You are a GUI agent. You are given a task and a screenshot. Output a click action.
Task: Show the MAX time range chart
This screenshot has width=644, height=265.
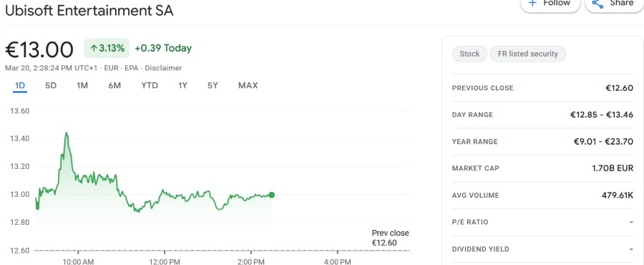(248, 85)
